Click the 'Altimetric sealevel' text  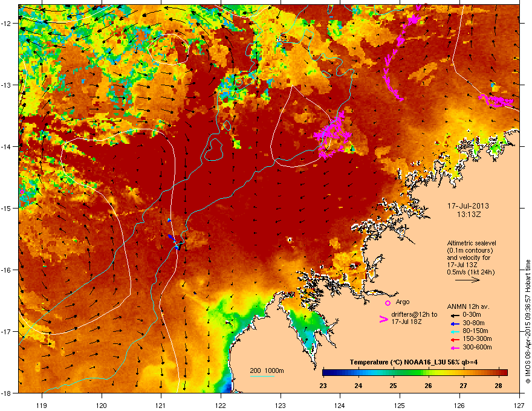coord(472,243)
